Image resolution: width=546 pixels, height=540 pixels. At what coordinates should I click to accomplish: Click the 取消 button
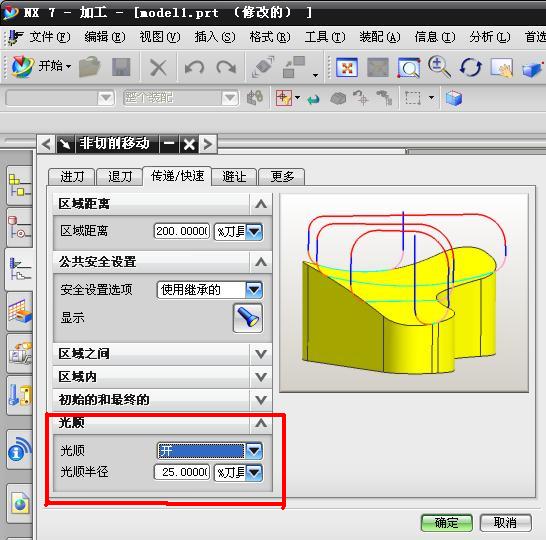[x=506, y=523]
